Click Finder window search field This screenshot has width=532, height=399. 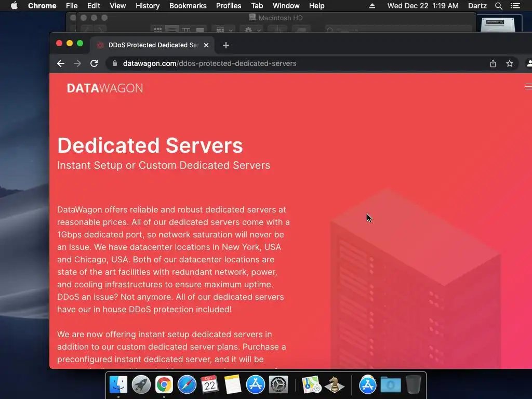(x=398, y=30)
